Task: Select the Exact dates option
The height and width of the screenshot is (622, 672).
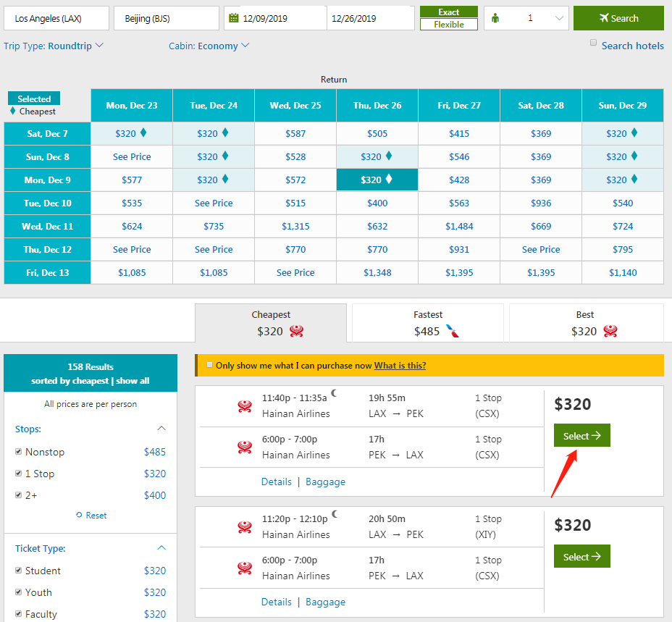Action: tap(449, 12)
